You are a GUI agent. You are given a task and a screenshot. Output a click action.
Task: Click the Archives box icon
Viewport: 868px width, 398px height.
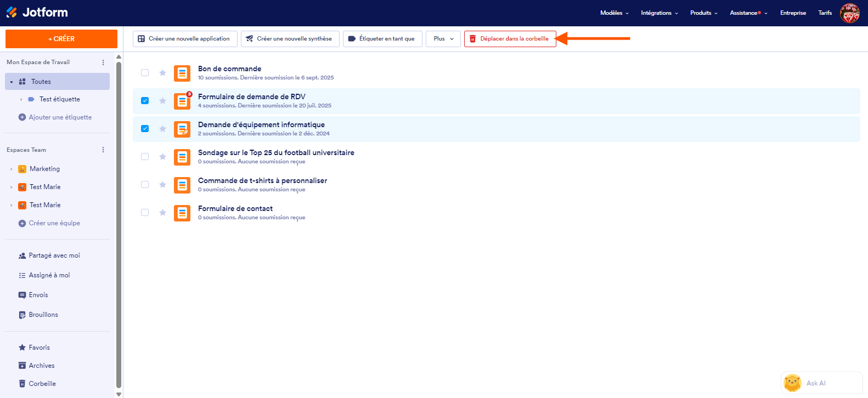(22, 366)
